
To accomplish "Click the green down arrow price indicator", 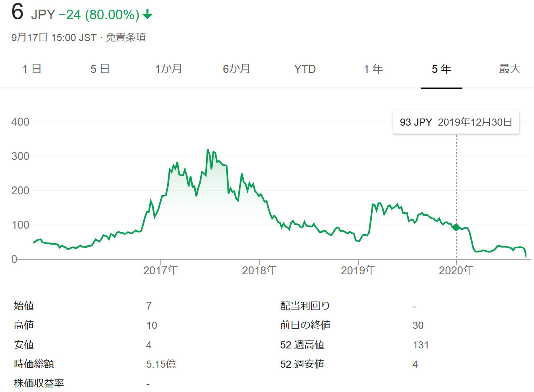I will tap(147, 15).
